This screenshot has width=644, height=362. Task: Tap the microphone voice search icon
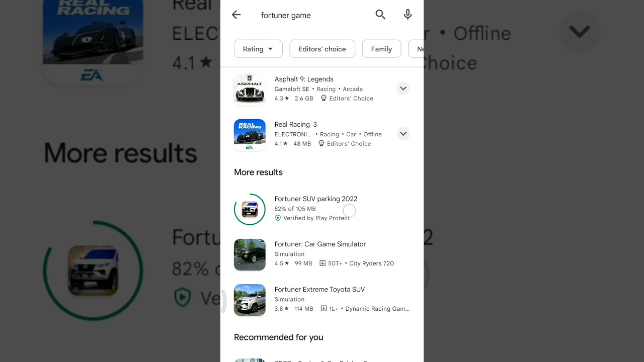pos(408,15)
